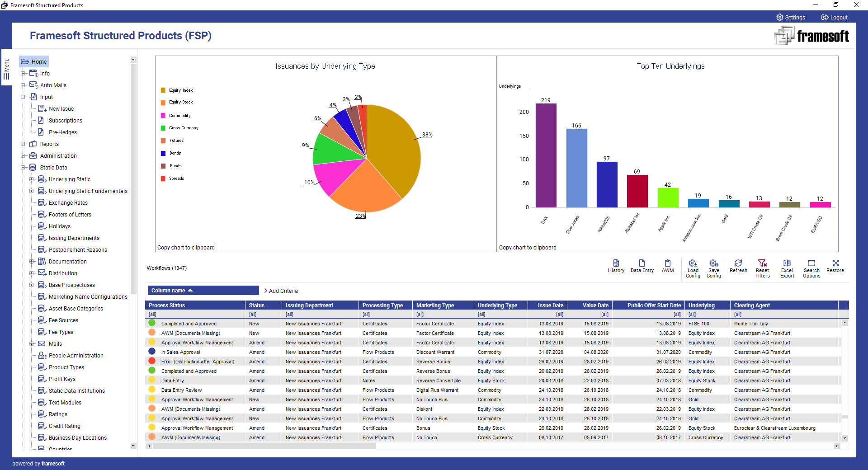Screen dimensions: 868x470
Task: Open Fee Types tree item
Action: (61, 332)
